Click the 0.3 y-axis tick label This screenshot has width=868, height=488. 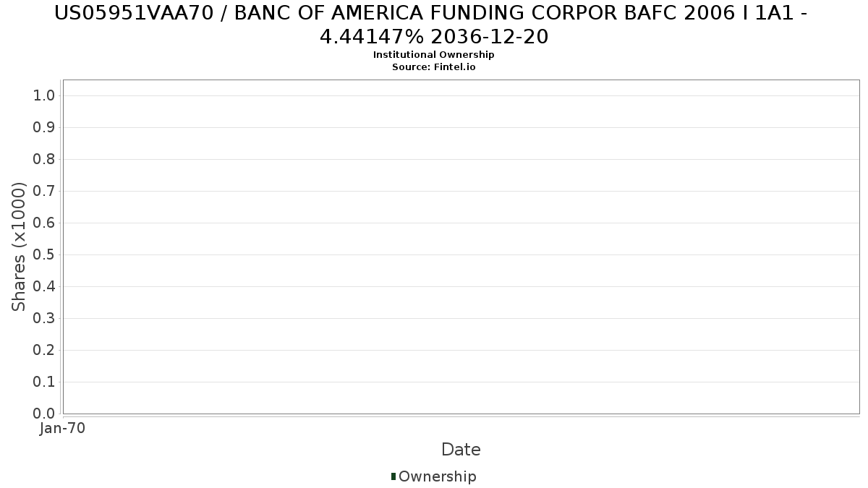pos(44,318)
